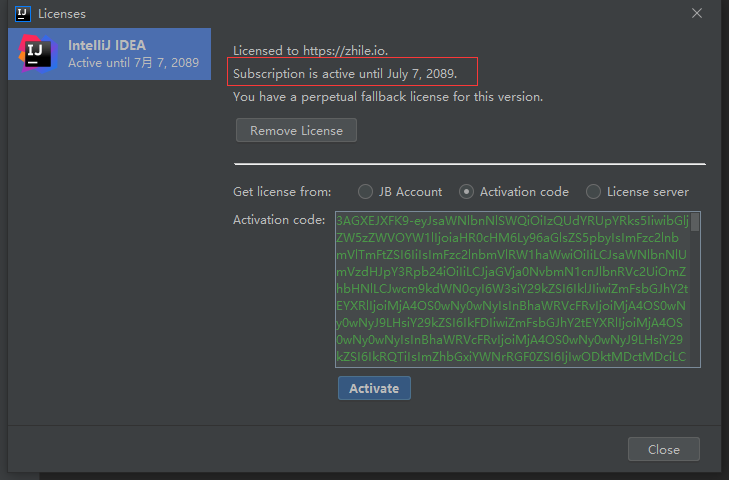The image size is (729, 480).
Task: Select the JB Account radio option
Action: [x=366, y=192]
